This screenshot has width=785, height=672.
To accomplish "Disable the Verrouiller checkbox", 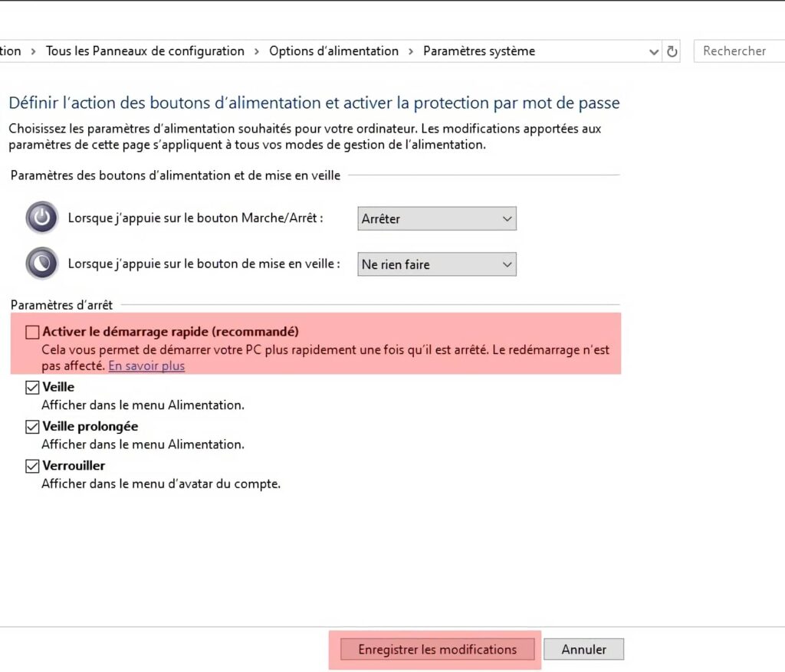I will [32, 466].
